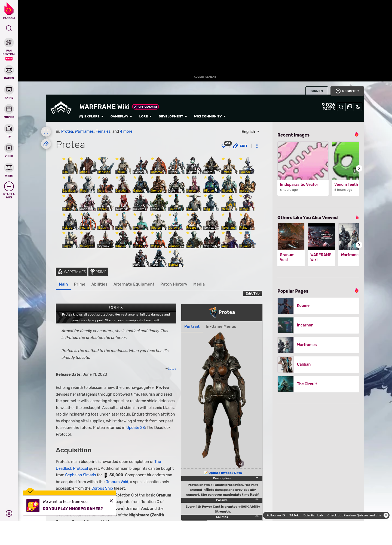The width and height of the screenshot is (392, 545).
Task: Open the Lore dropdown menu
Action: pyautogui.click(x=145, y=116)
